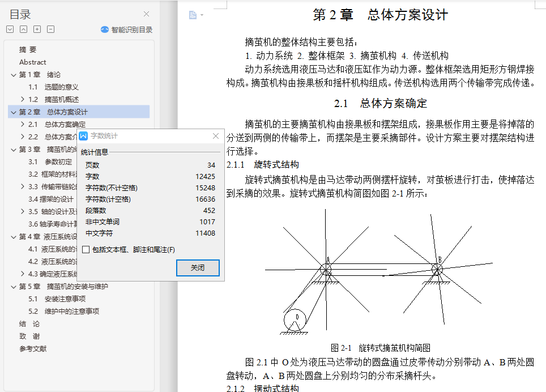Click the 字符数(计空格) value 16636

tap(206, 199)
